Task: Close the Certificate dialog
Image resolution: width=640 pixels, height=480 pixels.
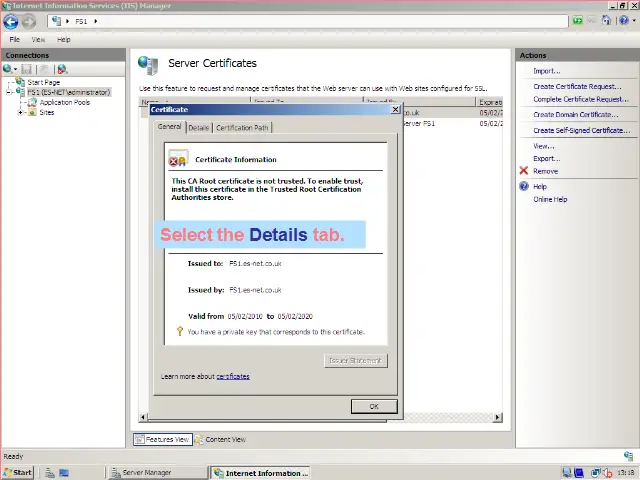Action: (x=395, y=109)
